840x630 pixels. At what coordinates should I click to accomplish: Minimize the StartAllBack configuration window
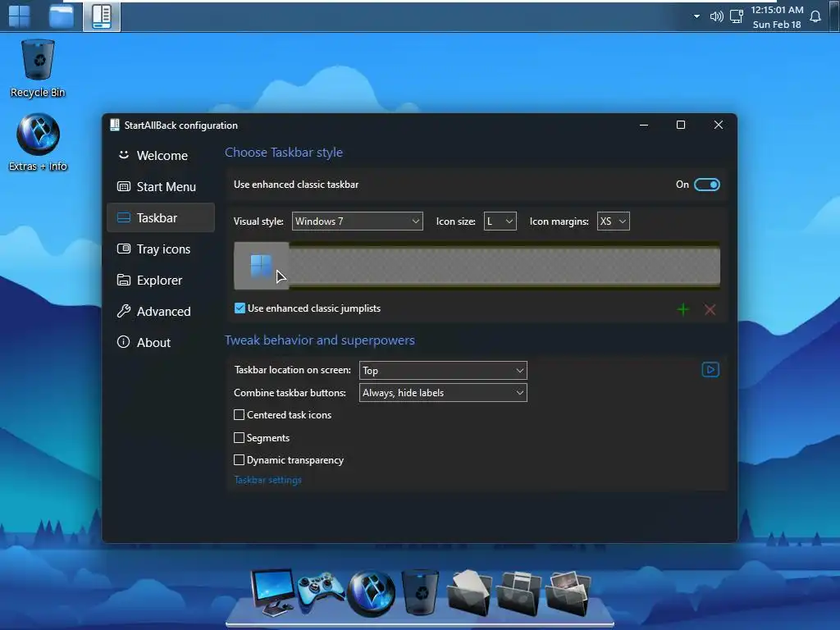point(644,125)
